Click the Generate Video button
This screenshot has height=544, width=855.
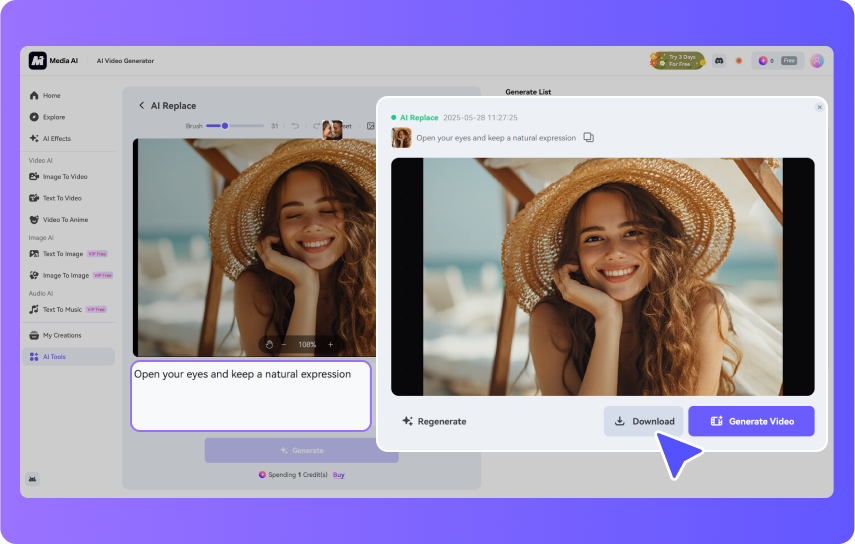click(751, 421)
